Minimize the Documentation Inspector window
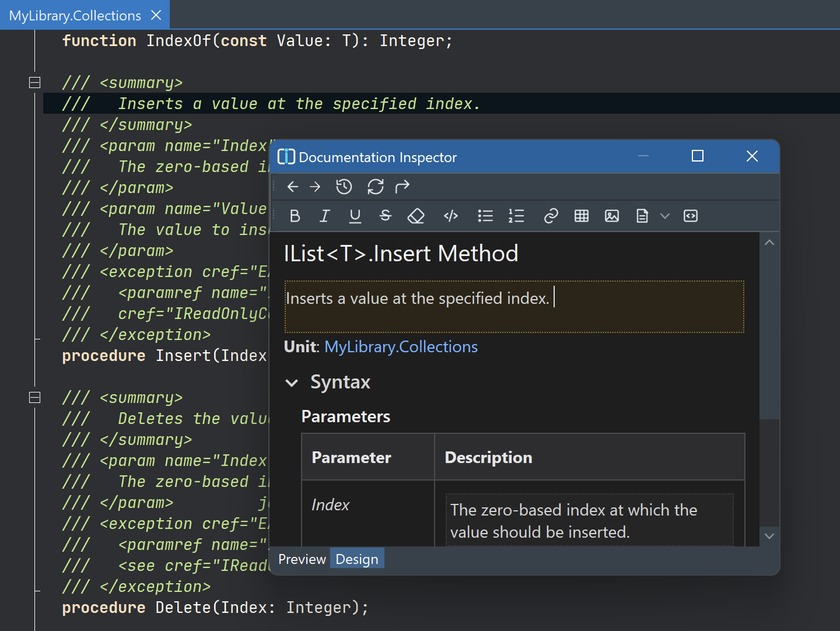The image size is (840, 631). 643,156
